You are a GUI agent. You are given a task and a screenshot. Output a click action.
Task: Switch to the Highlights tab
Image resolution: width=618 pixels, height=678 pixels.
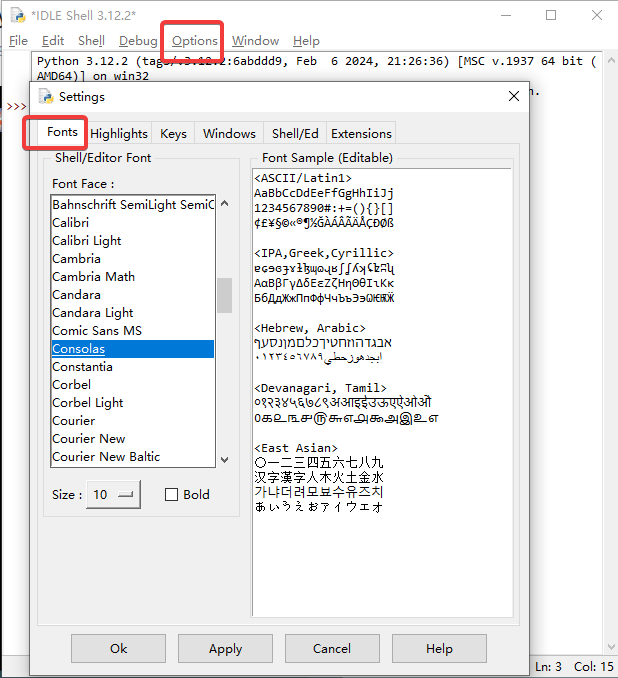pyautogui.click(x=119, y=134)
